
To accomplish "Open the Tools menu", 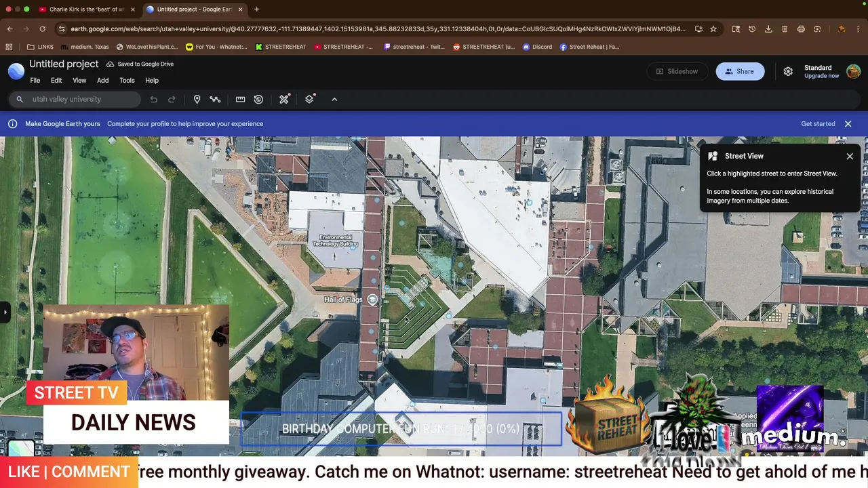I will (x=127, y=81).
